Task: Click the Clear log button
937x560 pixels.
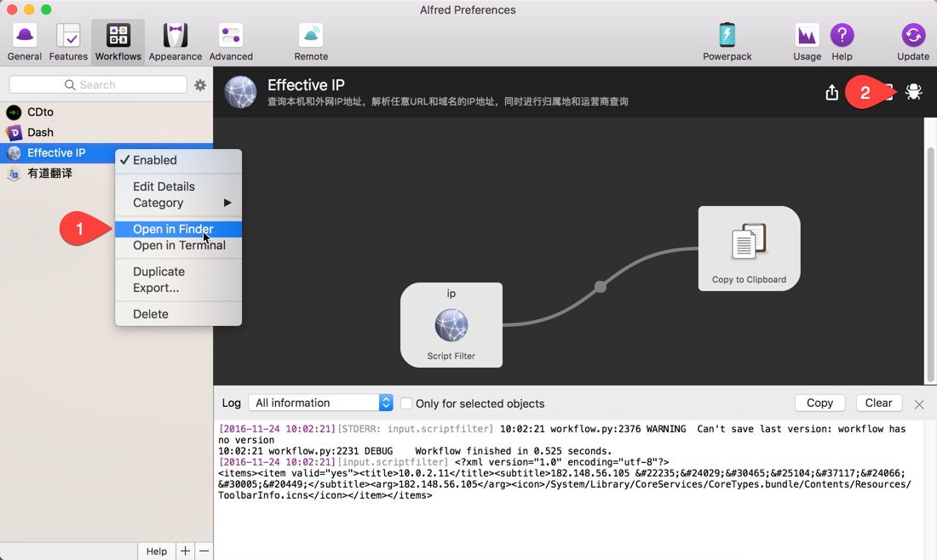Action: click(878, 403)
